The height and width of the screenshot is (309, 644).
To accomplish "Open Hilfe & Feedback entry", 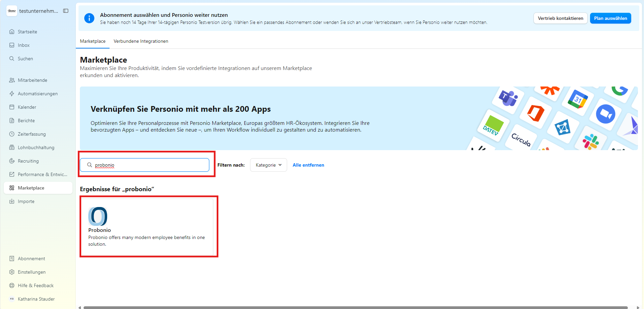I will coord(38,285).
